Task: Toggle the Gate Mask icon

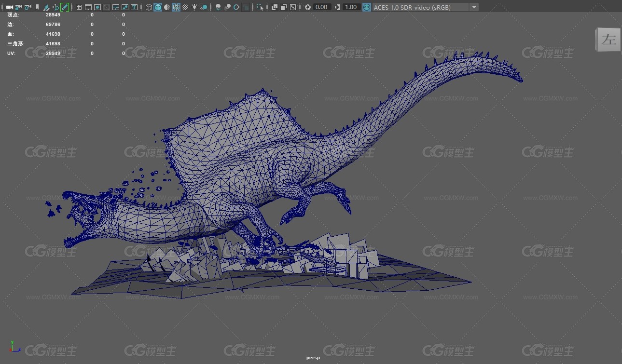Action: point(107,7)
